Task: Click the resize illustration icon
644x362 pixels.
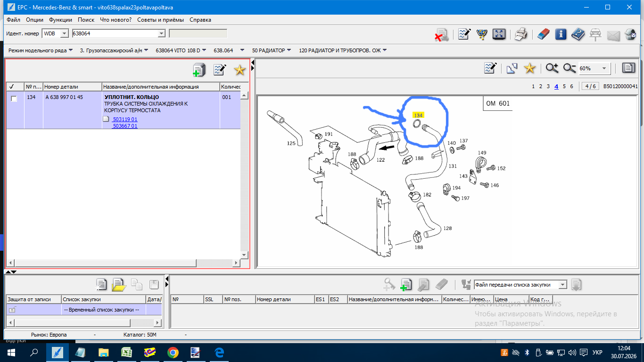Action: [x=512, y=68]
